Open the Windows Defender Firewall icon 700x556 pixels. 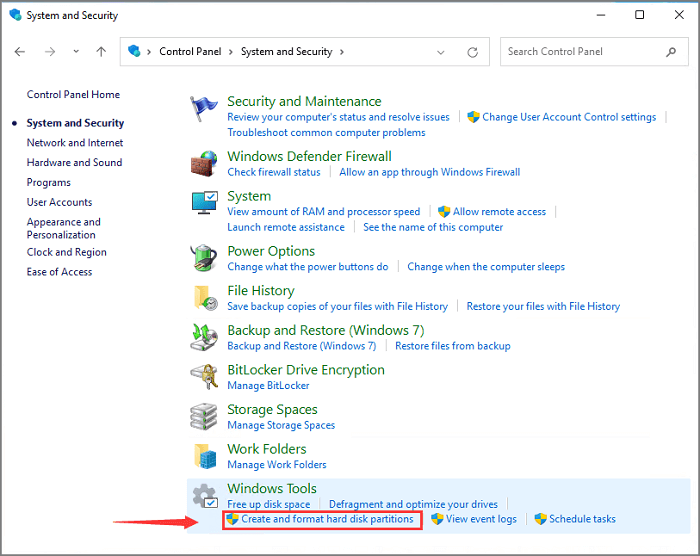[204, 163]
